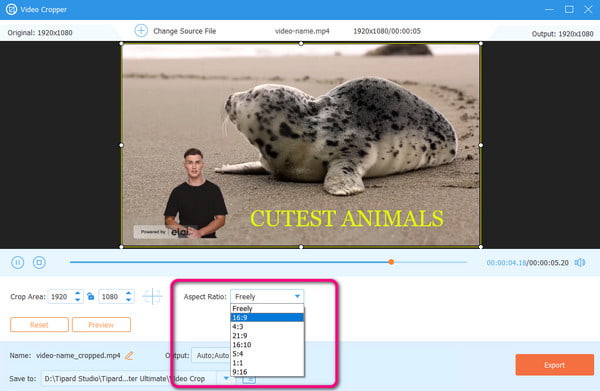Viewport: 600px width, 391px height.
Task: Click the Reset button
Action: point(39,324)
